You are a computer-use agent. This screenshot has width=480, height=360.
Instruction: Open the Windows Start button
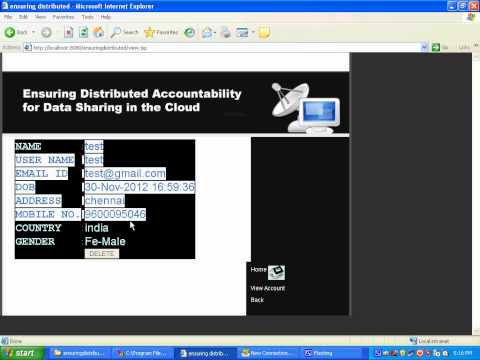tap(22, 353)
